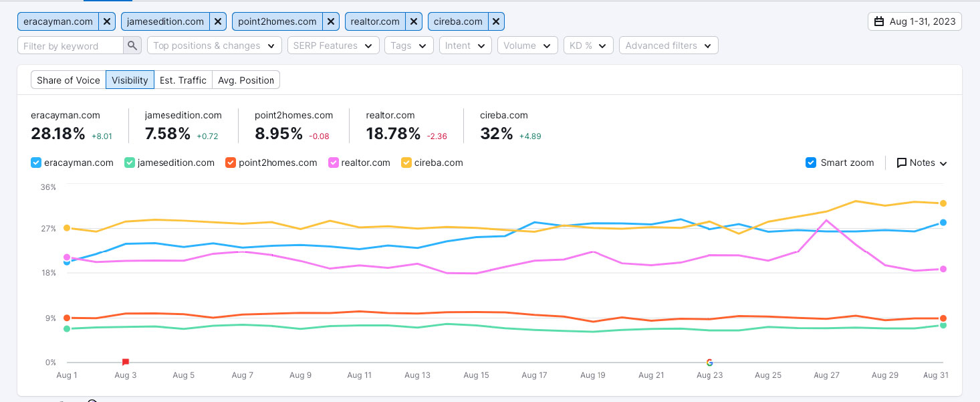Click cireba.com yellow start point on Aug 1
Viewport: 980px width, 402px height.
[67, 228]
